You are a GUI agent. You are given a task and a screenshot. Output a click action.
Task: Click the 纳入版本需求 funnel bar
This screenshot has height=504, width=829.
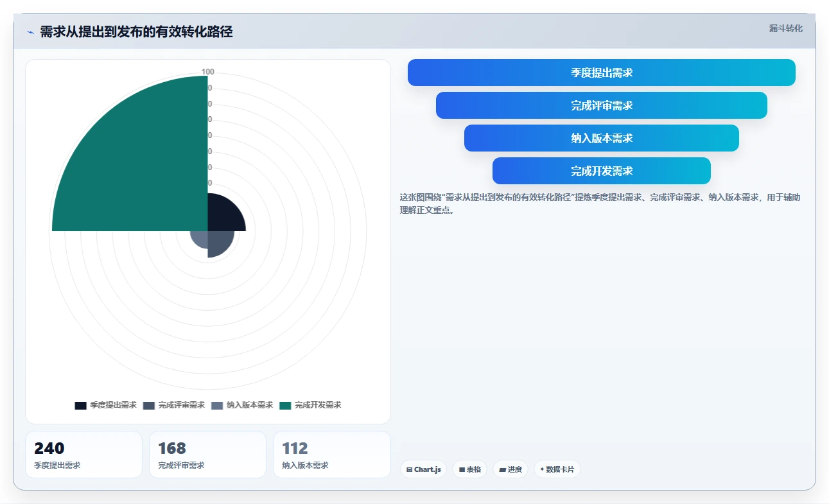click(602, 138)
